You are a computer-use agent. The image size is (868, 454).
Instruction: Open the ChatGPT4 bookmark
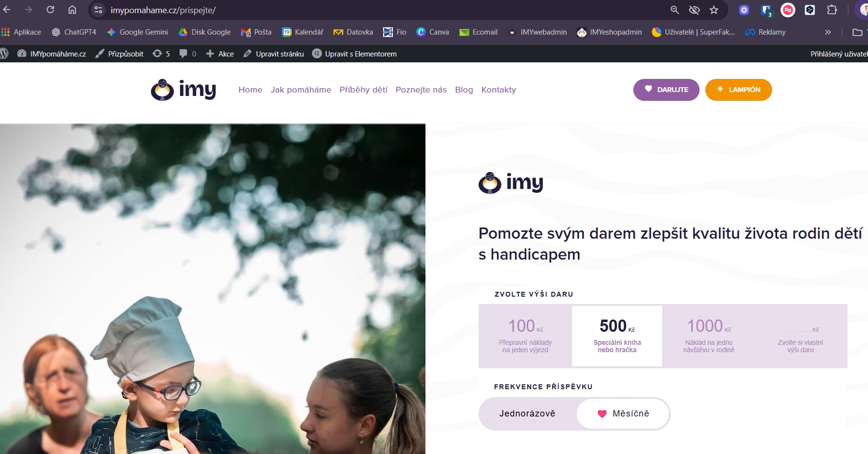point(74,32)
